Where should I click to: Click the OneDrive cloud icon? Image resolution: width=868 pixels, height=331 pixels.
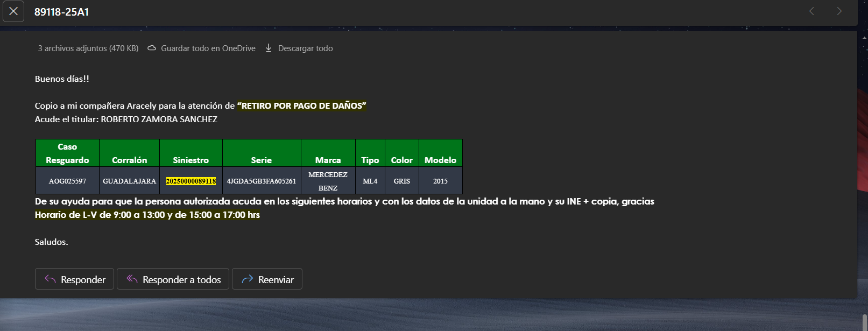(x=152, y=48)
